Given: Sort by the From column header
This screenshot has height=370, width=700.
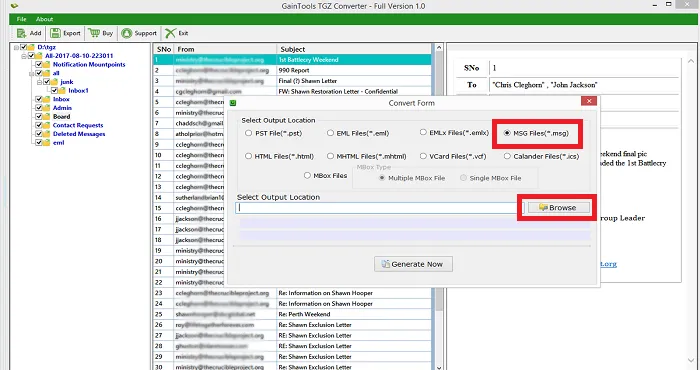Looking at the screenshot, I should (x=225, y=49).
